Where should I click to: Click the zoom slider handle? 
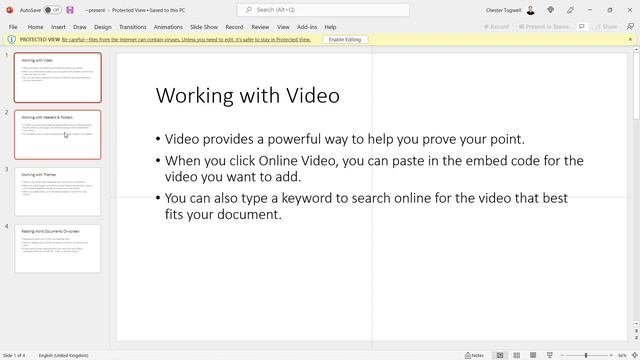point(586,356)
